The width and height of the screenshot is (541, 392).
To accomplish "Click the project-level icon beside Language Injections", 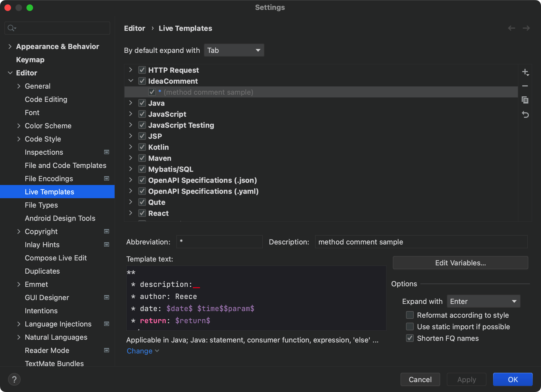I will tap(107, 324).
